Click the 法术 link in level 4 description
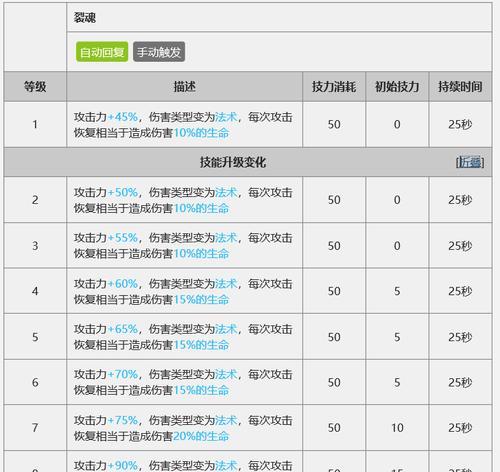This screenshot has height=472, width=500. pyautogui.click(x=226, y=284)
